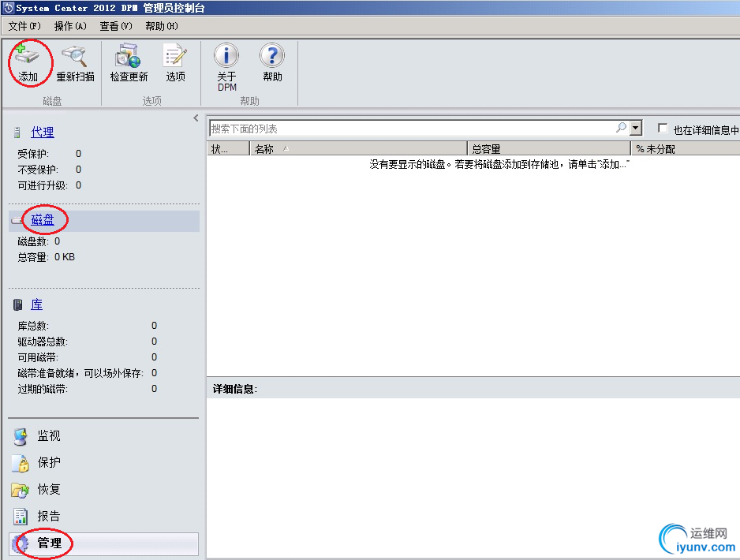Enable the 也在详细信息中 checkbox
Image resolution: width=740 pixels, height=560 pixels.
[x=663, y=129]
